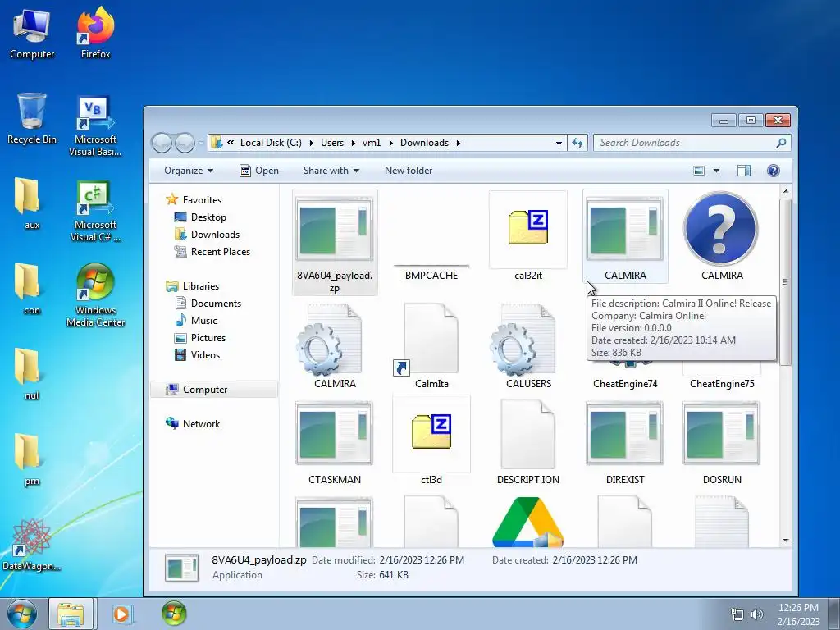Select the DataWagon desktop shortcut
Image resolution: width=840 pixels, height=630 pixels.
click(x=32, y=545)
